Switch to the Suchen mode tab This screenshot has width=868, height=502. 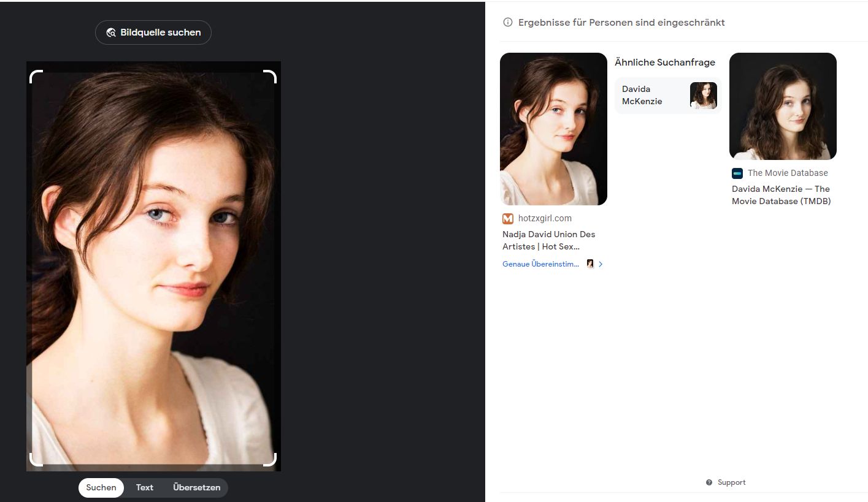(x=101, y=487)
